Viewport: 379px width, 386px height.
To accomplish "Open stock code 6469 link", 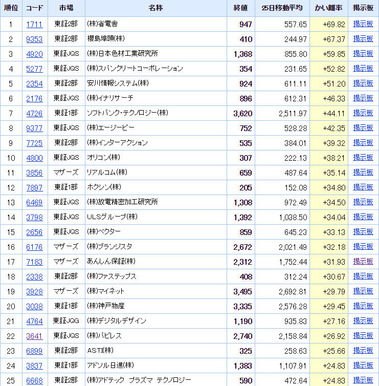I will [x=34, y=202].
